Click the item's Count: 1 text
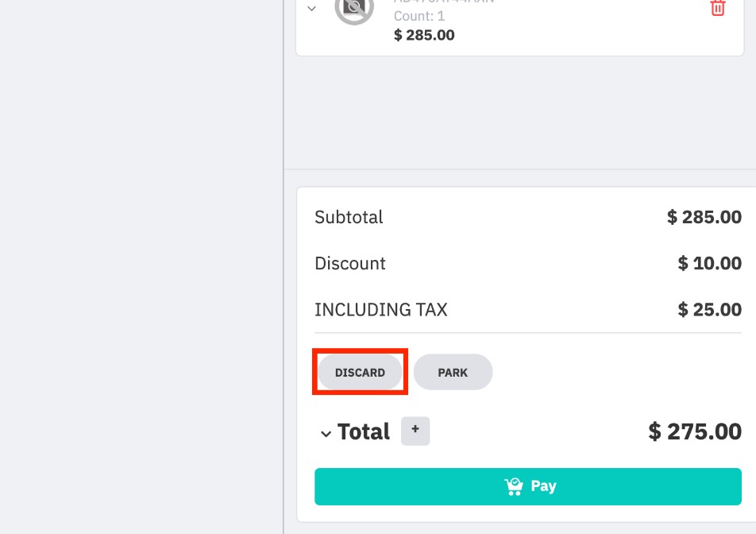 coord(421,16)
